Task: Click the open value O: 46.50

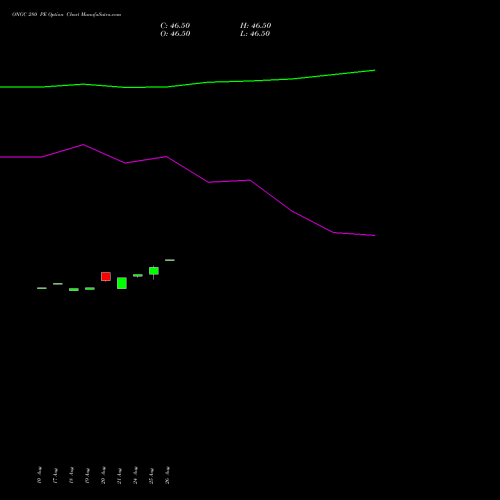Action: pos(175,34)
